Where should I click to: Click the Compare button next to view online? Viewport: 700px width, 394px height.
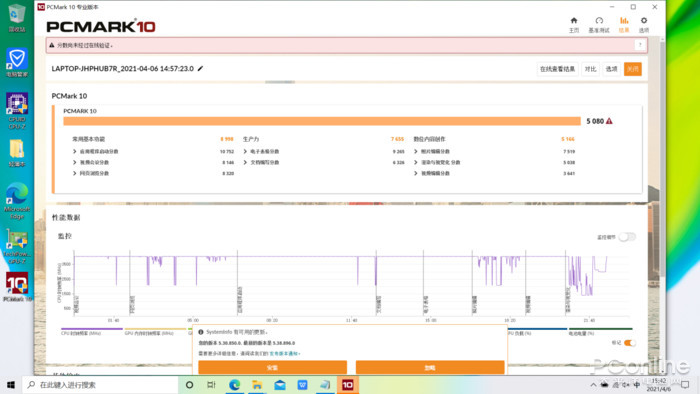590,69
